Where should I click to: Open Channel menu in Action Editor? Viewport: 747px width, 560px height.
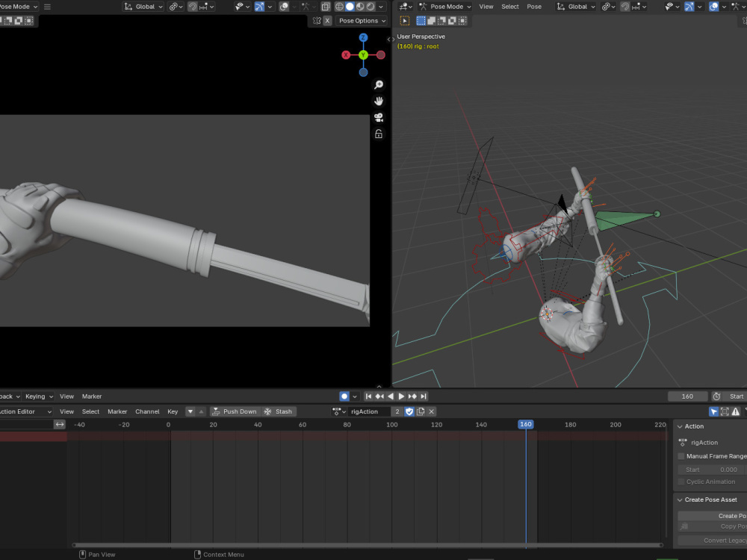point(147,411)
